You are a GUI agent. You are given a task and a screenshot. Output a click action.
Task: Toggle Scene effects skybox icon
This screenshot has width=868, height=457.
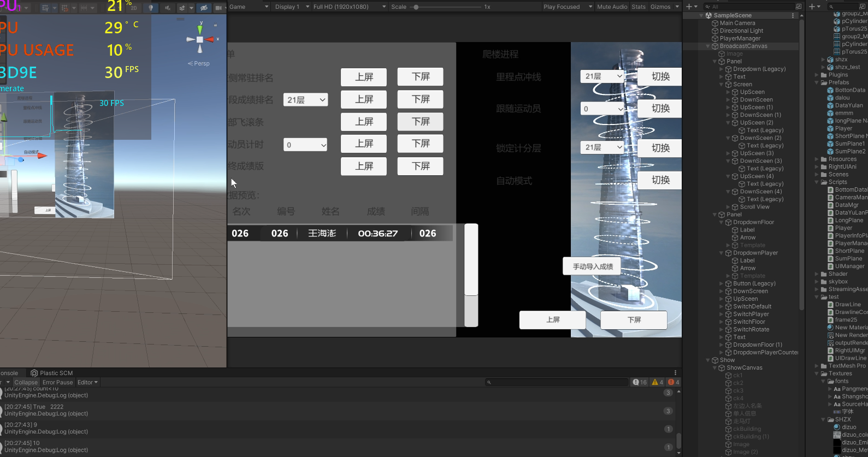[182, 8]
